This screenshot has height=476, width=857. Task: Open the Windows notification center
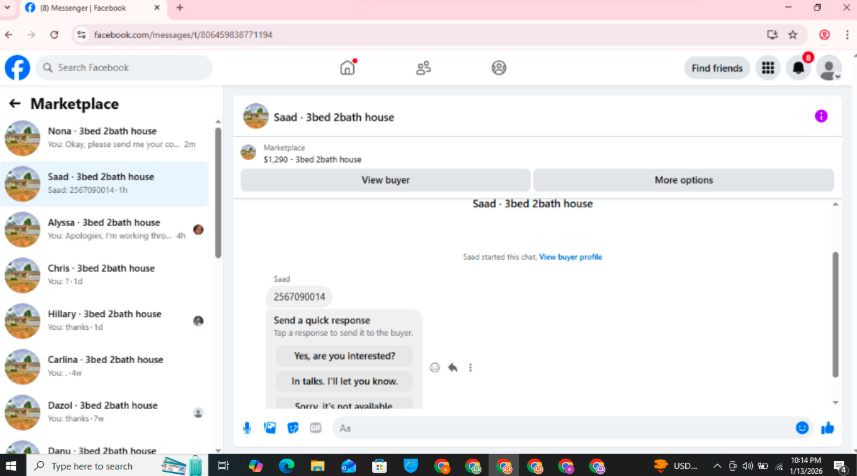[841, 466]
